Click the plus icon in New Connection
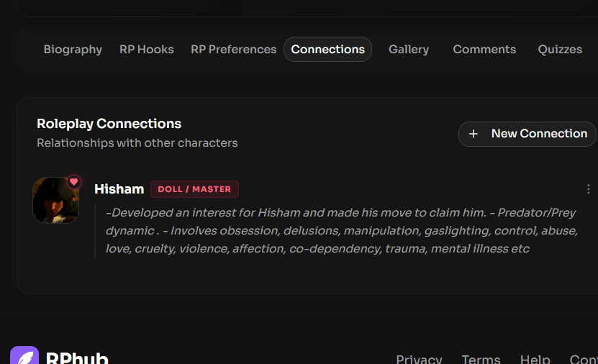Image resolution: width=598 pixels, height=364 pixels. pos(473,134)
